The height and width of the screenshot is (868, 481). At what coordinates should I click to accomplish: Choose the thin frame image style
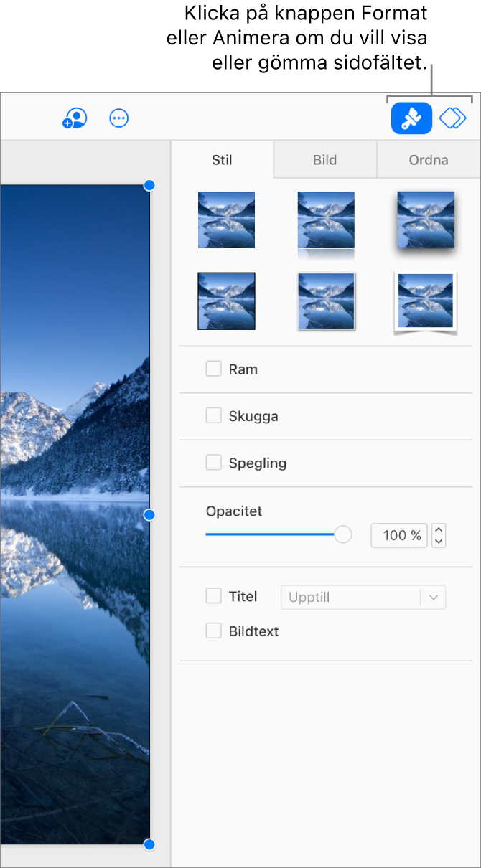pyautogui.click(x=326, y=301)
